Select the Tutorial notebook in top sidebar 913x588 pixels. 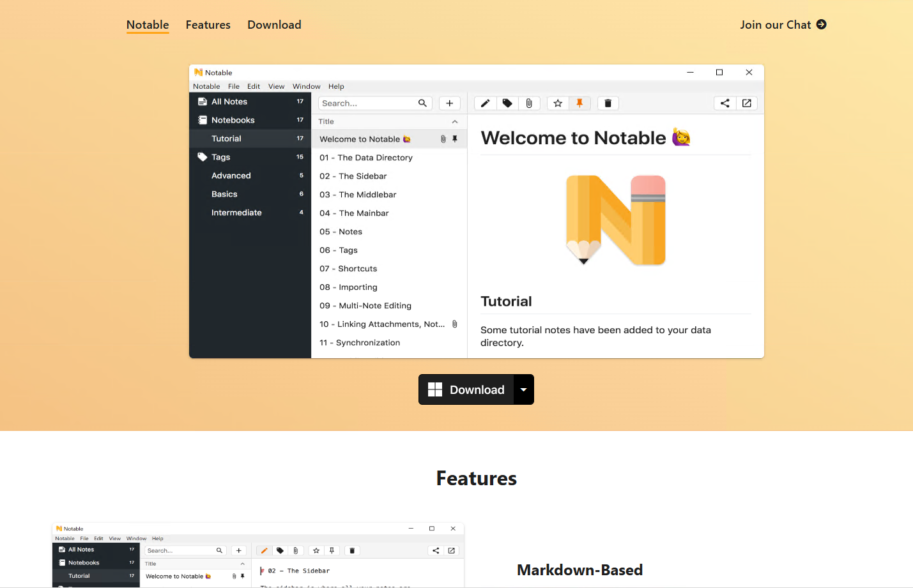coord(250,139)
